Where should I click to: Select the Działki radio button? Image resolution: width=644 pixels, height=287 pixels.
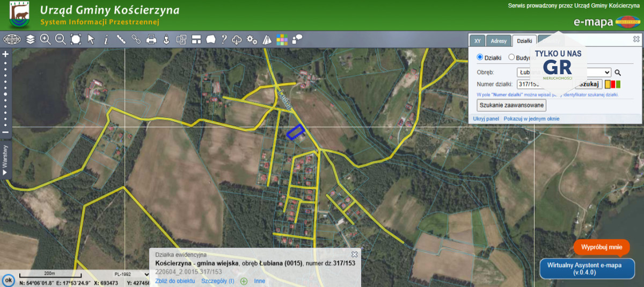[x=480, y=58]
